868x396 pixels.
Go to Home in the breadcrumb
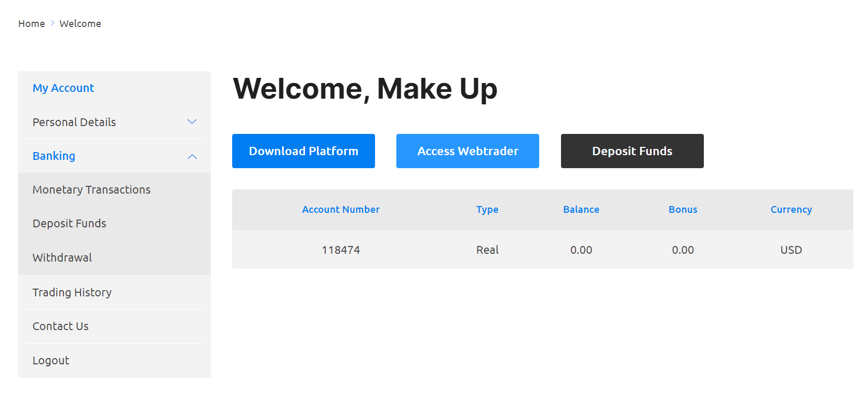point(32,24)
